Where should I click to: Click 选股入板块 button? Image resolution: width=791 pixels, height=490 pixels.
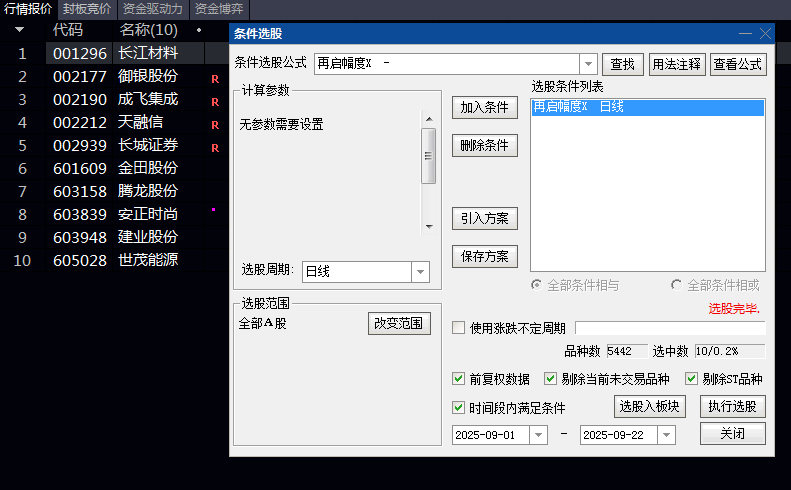pos(650,407)
